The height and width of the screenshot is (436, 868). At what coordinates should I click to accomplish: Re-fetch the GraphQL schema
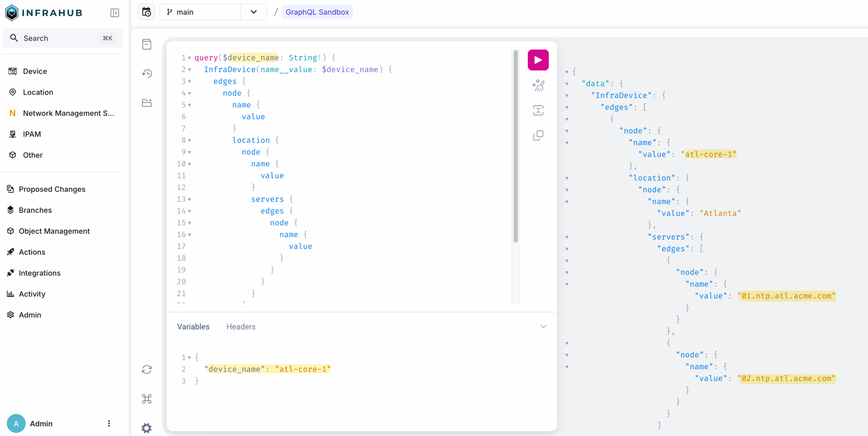click(146, 369)
